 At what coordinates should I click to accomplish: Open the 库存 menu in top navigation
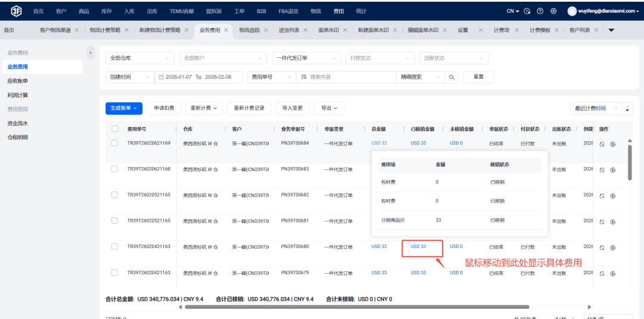pyautogui.click(x=106, y=11)
